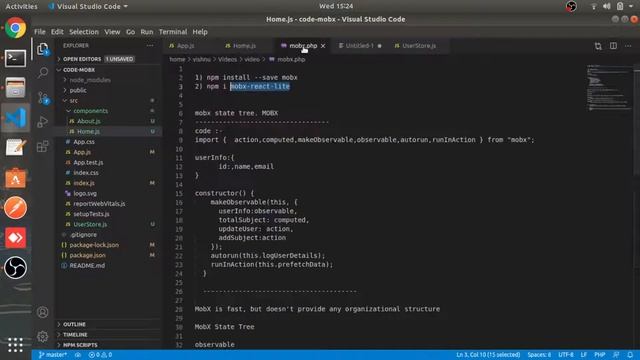Image resolution: width=640 pixels, height=360 pixels.
Task: Open the AnyDesk red icon in dock
Action: tap(16, 238)
